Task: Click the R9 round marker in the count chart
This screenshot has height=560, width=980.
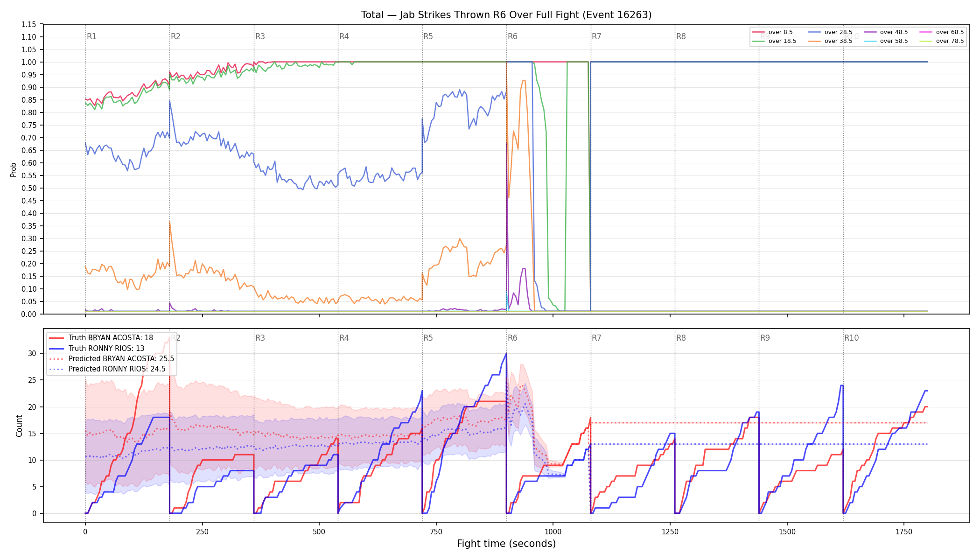Action: (x=765, y=338)
